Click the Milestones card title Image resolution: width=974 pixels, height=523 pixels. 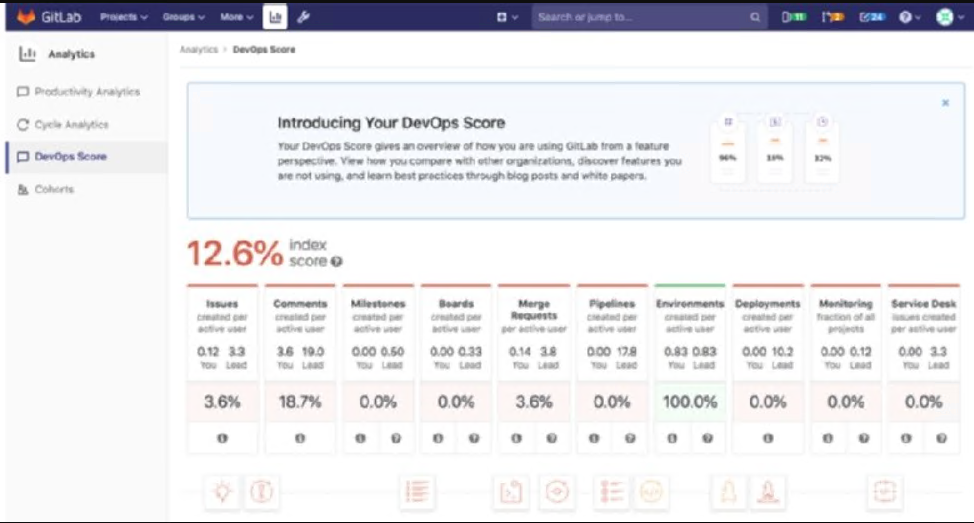(378, 304)
